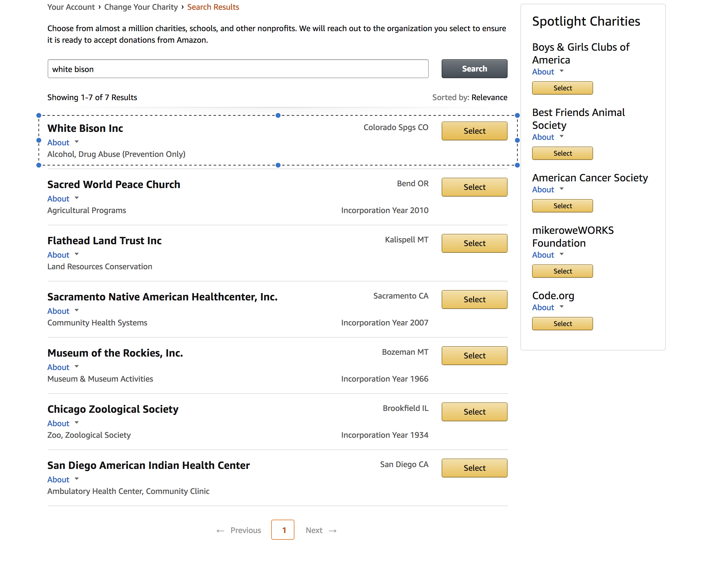
Task: Go to page 1 in pagination
Action: [283, 530]
